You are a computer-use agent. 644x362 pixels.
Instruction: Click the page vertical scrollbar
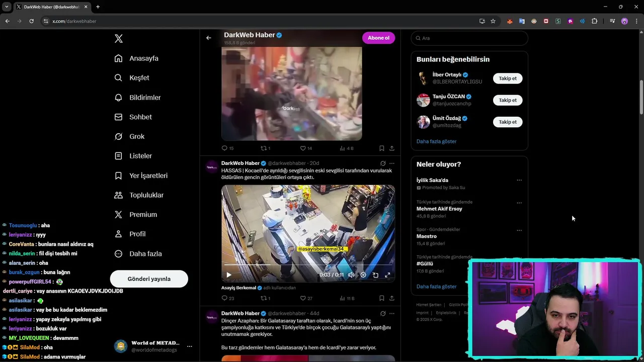[641, 97]
